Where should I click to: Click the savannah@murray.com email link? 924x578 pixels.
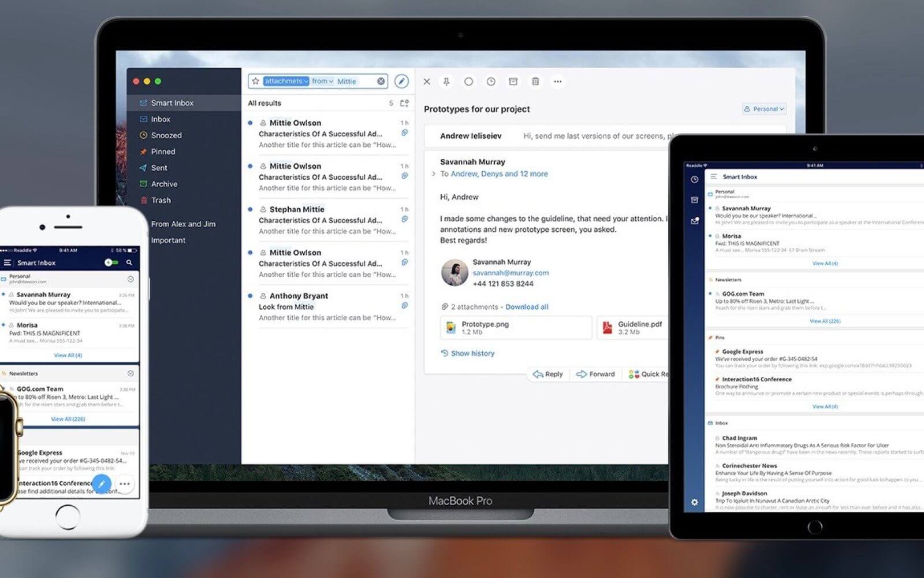tap(511, 273)
